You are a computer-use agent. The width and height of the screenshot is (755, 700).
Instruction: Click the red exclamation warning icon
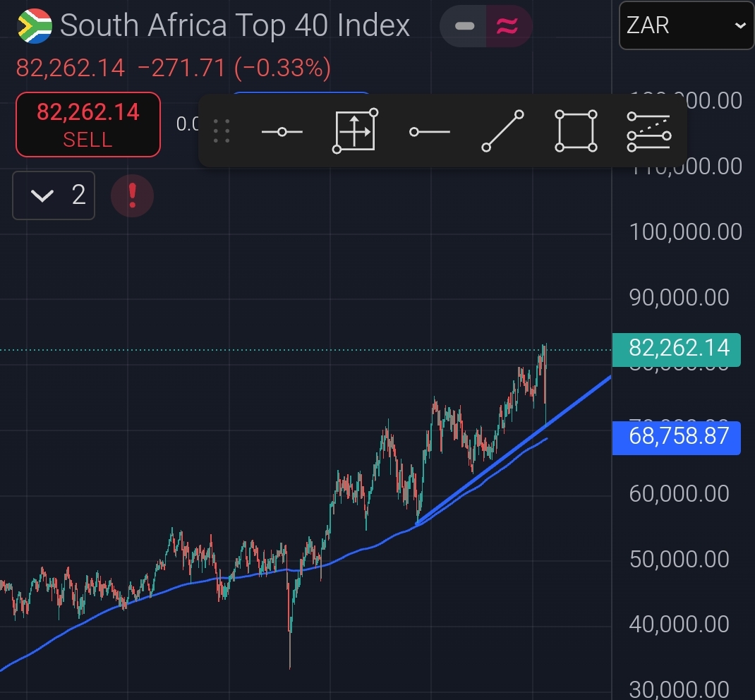click(132, 195)
